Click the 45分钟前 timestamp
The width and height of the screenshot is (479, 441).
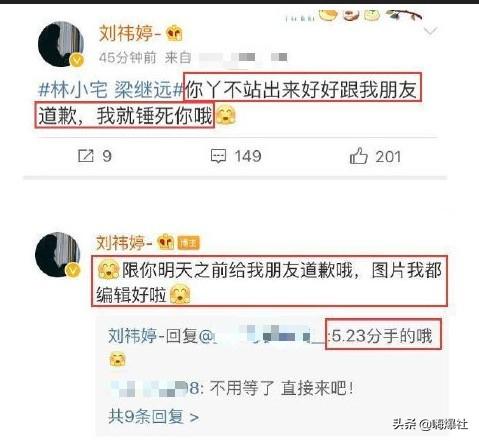pos(127,58)
